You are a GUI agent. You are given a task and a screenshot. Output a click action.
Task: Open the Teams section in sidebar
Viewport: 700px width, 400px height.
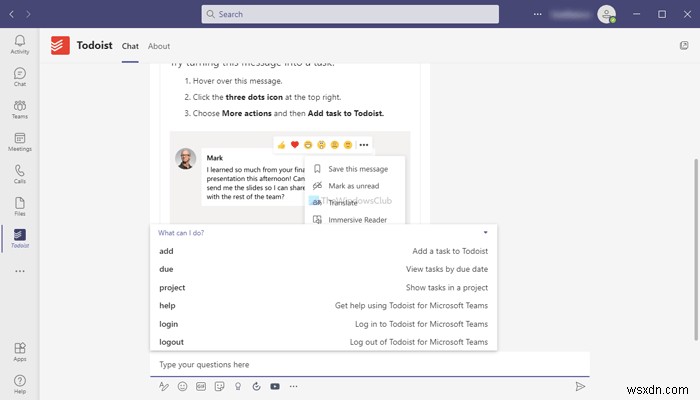click(x=20, y=109)
